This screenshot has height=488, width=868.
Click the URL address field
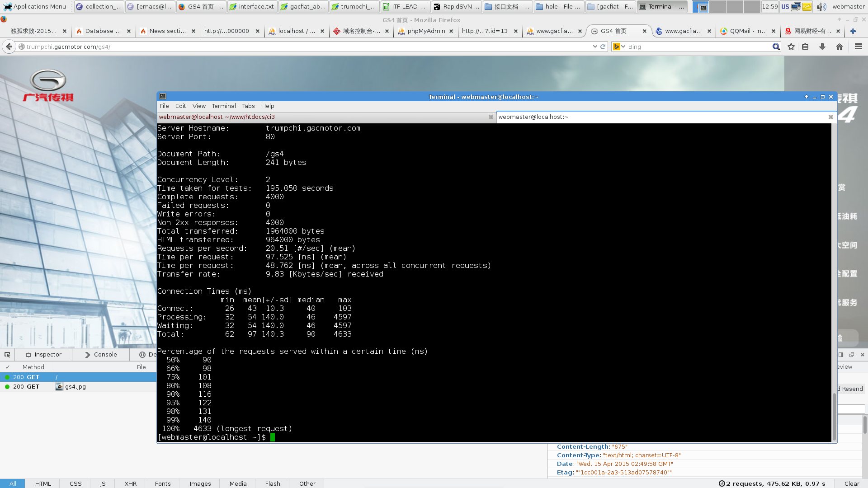coord(307,47)
